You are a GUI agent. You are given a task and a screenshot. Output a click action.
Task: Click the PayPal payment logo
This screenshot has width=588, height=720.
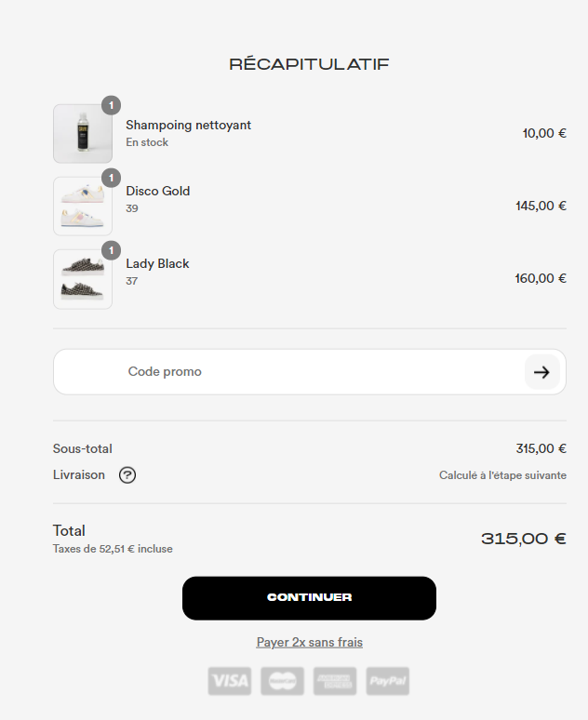388,681
